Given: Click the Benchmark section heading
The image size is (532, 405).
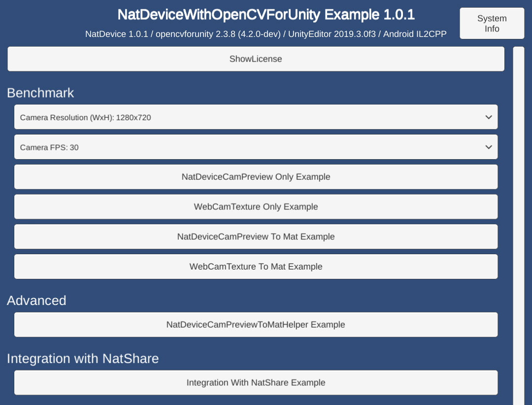Looking at the screenshot, I should click(x=40, y=93).
